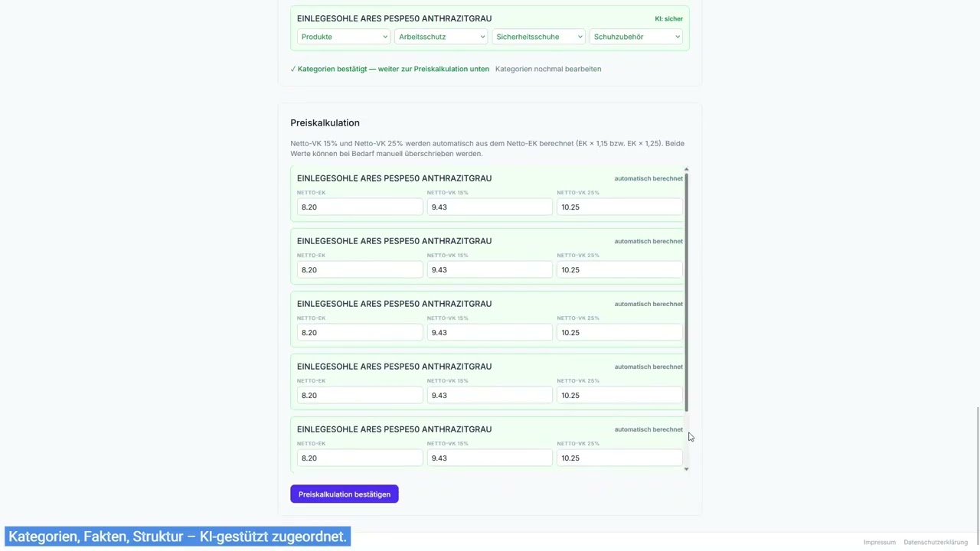Click first product's Netto-EK field
980x551 pixels.
(360, 207)
